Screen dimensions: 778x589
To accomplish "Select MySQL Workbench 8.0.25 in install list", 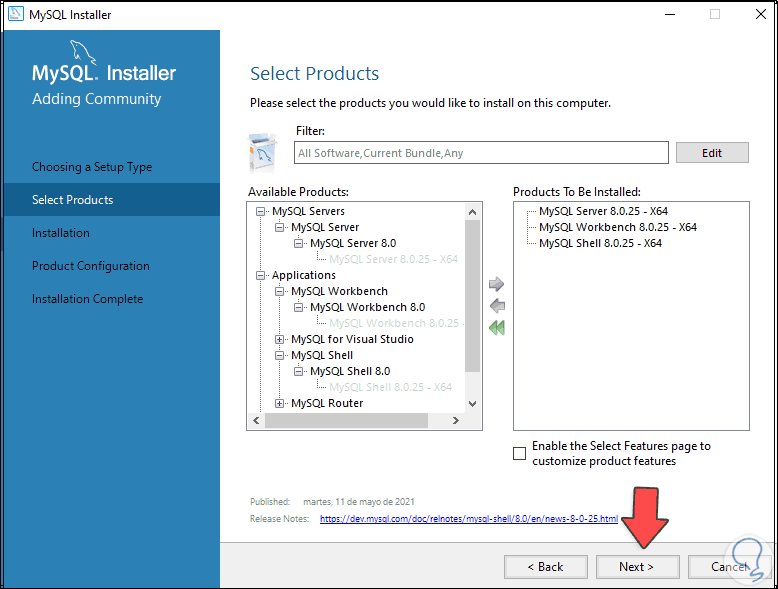I will click(617, 227).
